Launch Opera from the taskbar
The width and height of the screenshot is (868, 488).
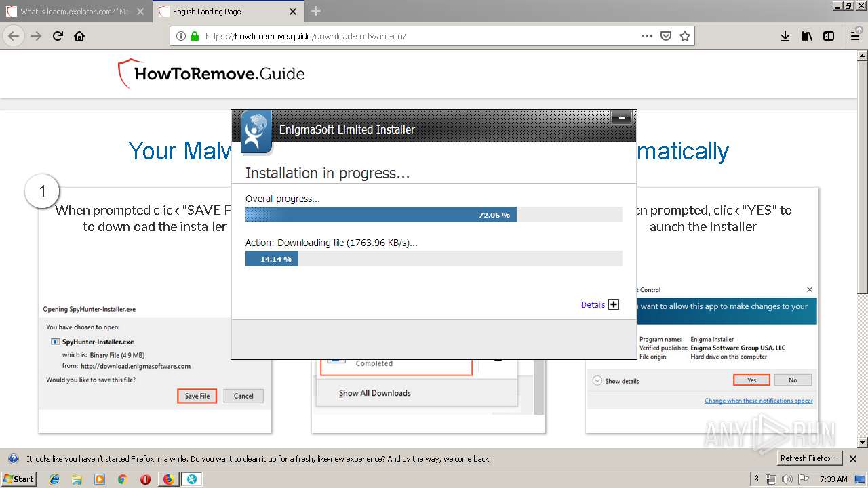tap(145, 479)
